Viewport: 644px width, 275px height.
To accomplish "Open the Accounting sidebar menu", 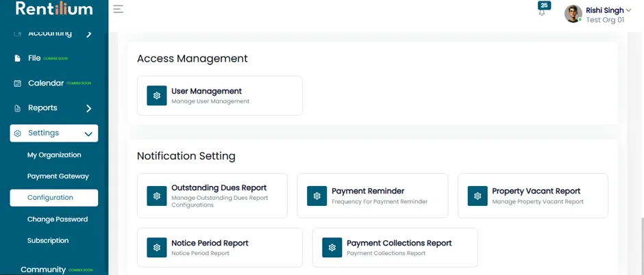I will (50, 34).
